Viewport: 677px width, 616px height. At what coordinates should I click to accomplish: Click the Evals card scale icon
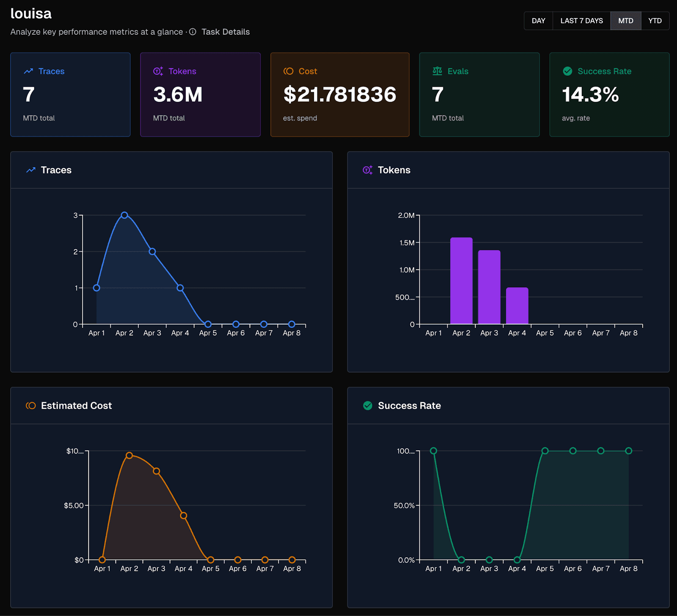[437, 71]
